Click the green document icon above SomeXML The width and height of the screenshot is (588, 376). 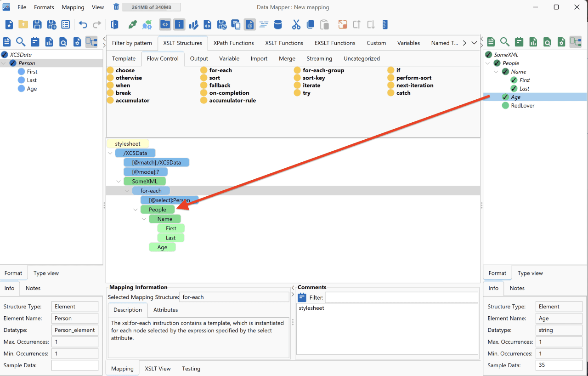(x=491, y=42)
